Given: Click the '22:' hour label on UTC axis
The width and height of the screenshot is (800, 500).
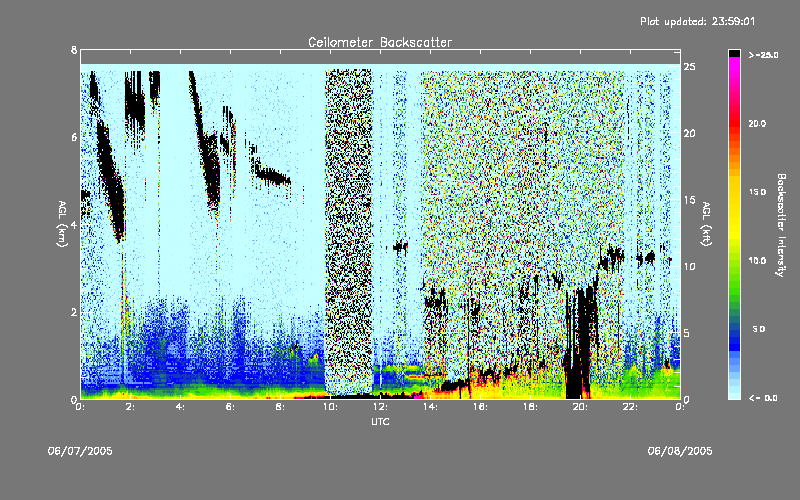Looking at the screenshot, I should (x=630, y=407).
